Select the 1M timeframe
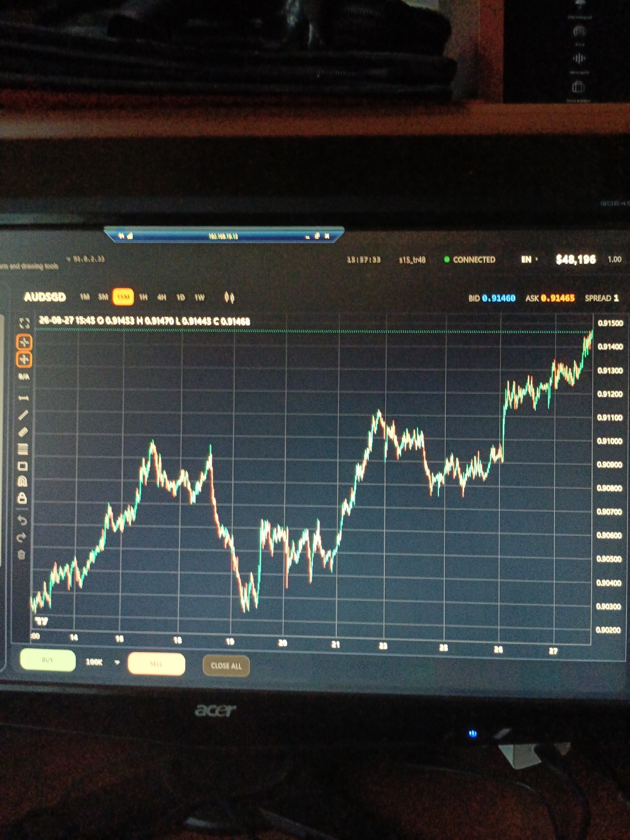Image resolution: width=630 pixels, height=840 pixels. [85, 297]
